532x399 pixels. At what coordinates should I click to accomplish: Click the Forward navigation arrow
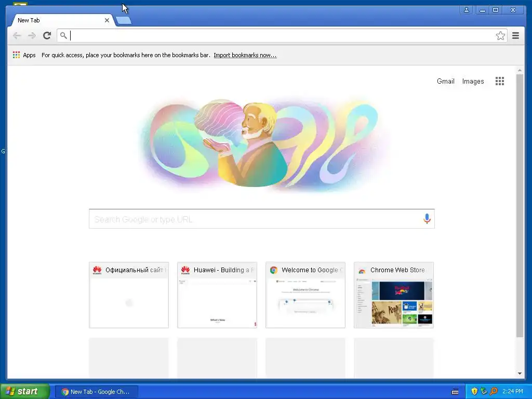[x=32, y=36]
